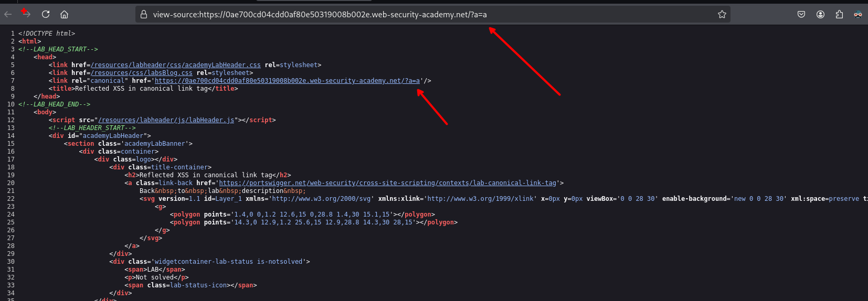Open the labsBlog.css stylesheet link

(141, 73)
